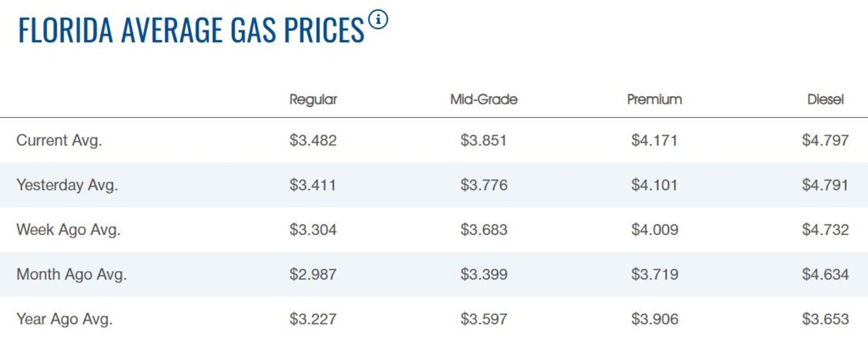Viewport: 868px width, 349px height.
Task: Click the Florida Average Gas Prices heading
Action: [191, 30]
